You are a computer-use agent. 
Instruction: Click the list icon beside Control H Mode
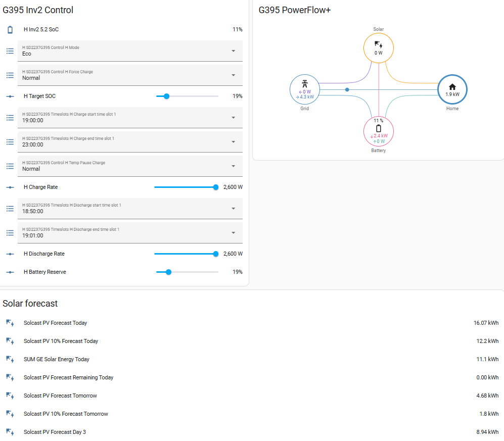click(x=10, y=51)
